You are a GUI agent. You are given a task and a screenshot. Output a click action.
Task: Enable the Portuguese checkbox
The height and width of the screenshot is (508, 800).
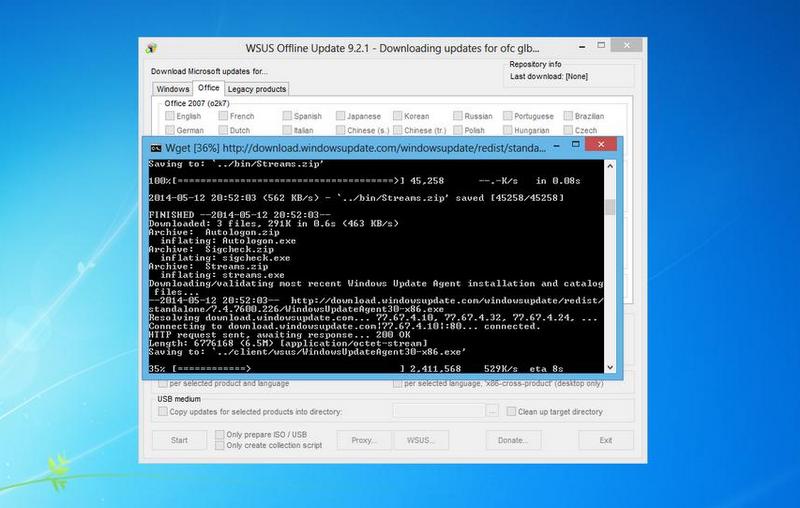click(x=508, y=116)
